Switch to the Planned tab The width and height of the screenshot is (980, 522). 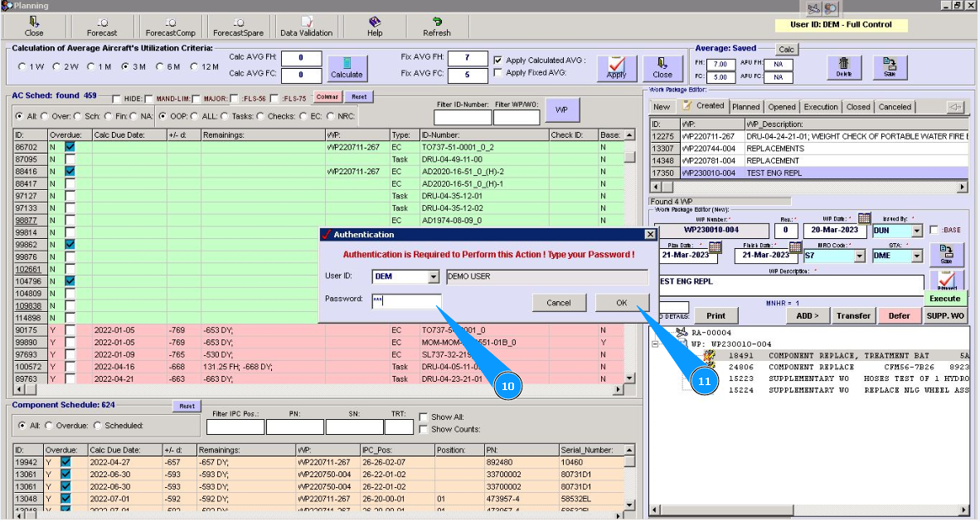click(x=745, y=106)
